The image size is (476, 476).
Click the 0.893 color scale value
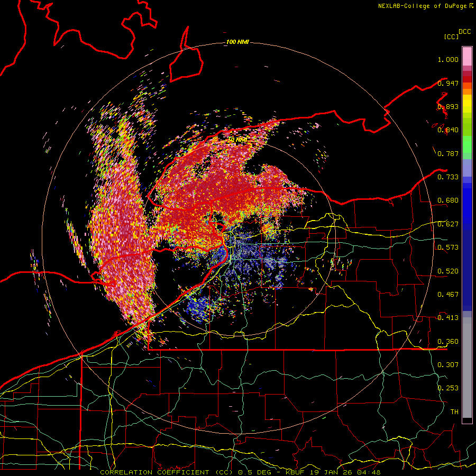pos(448,106)
